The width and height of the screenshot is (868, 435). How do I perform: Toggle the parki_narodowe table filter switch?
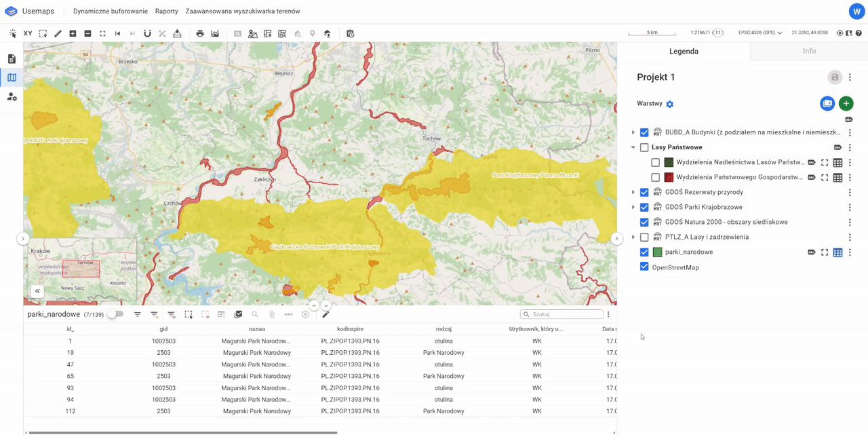115,314
